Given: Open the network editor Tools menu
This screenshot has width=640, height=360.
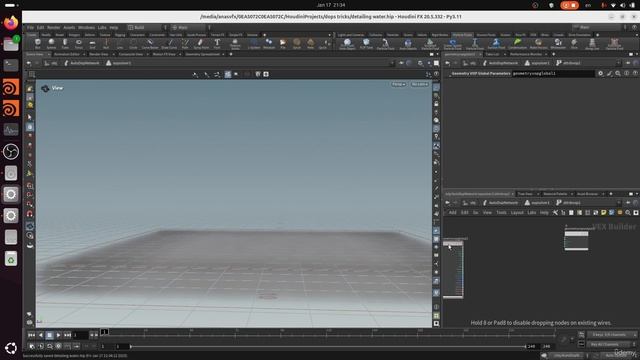Looking at the screenshot, I should [x=501, y=213].
